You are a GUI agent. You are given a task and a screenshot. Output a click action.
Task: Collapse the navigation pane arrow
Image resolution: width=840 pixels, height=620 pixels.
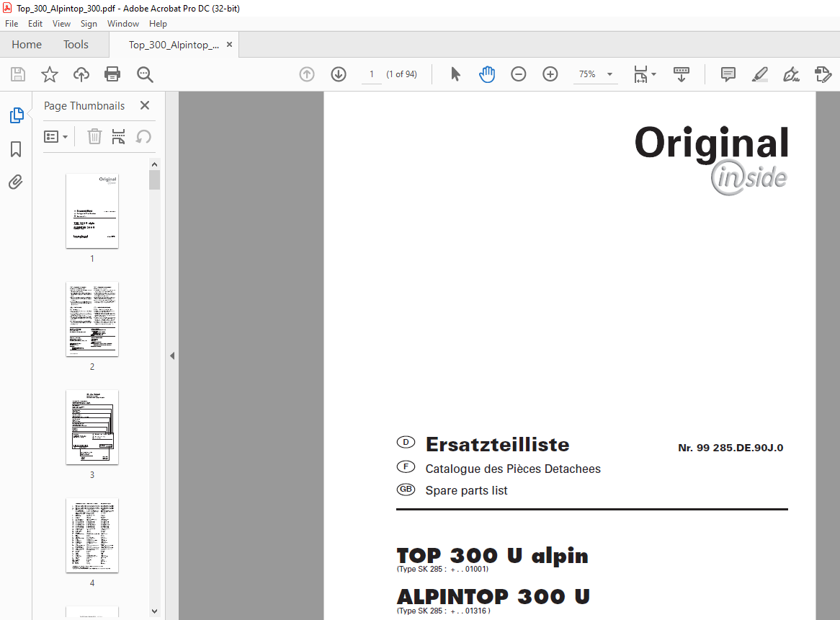172,356
